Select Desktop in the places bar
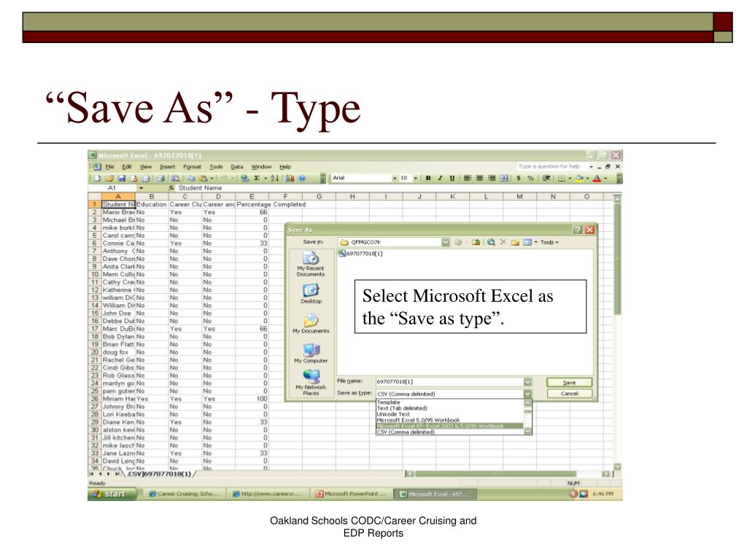747x560 pixels. coord(311,293)
